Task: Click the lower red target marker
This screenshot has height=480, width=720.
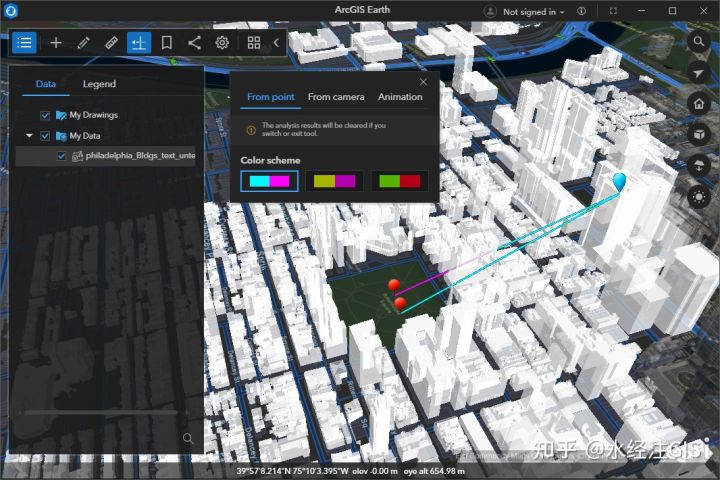Action: click(400, 304)
